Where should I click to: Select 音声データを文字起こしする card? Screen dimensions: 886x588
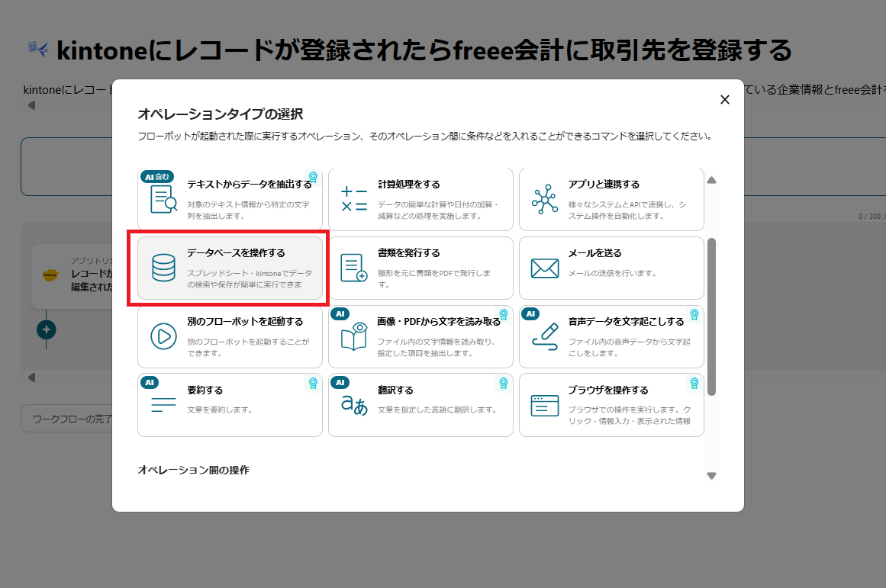pyautogui.click(x=611, y=336)
